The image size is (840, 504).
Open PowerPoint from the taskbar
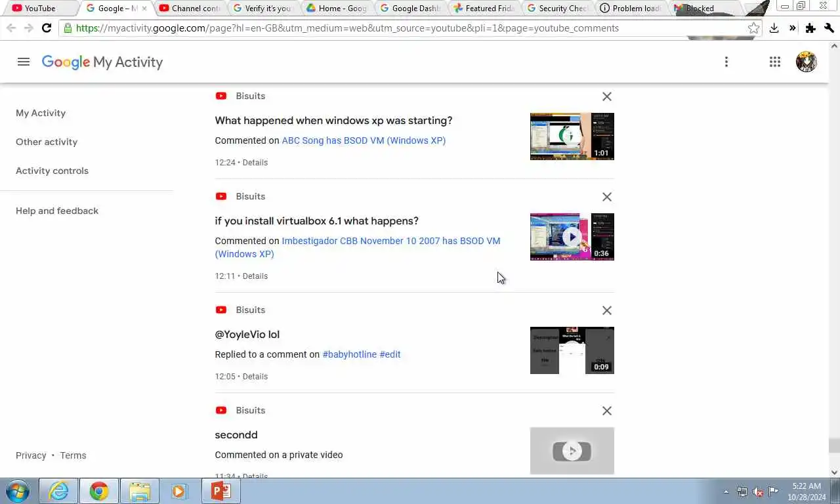click(221, 491)
